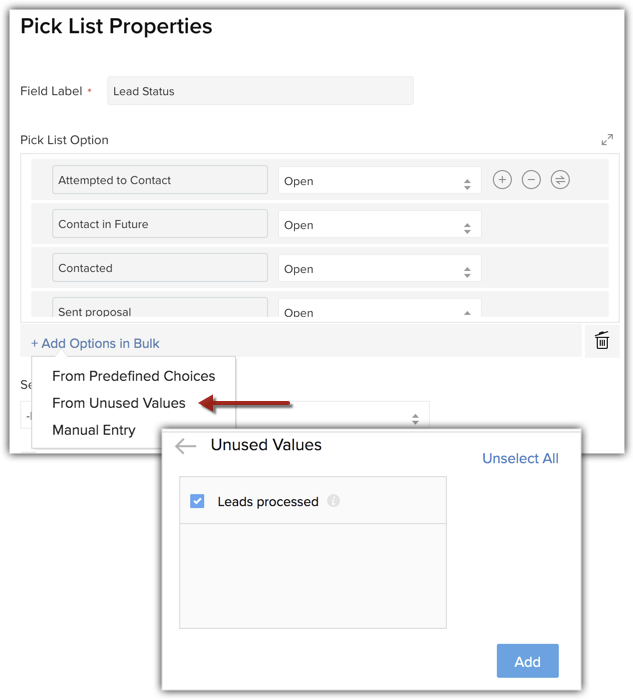Click info icon next to Leads processed
The image size is (633, 700).
point(333,501)
